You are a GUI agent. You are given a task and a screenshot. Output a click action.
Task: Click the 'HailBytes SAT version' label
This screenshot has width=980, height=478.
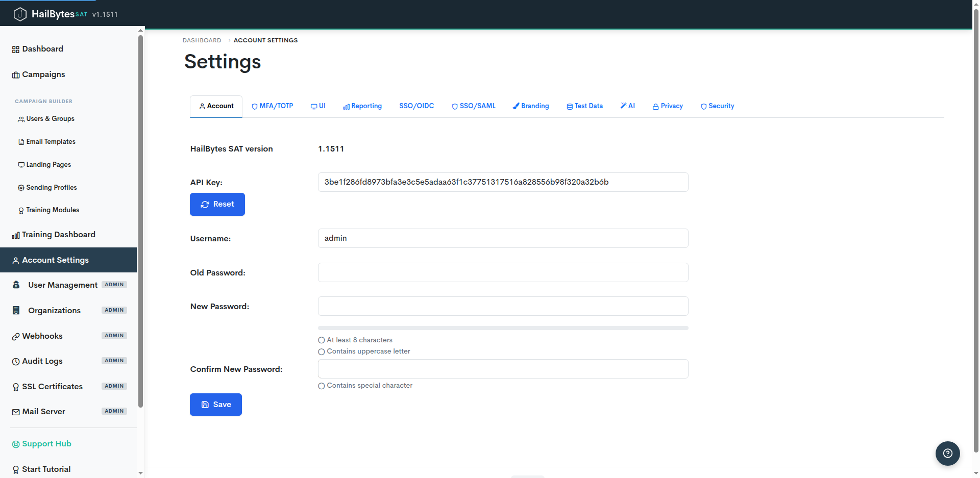tap(232, 149)
